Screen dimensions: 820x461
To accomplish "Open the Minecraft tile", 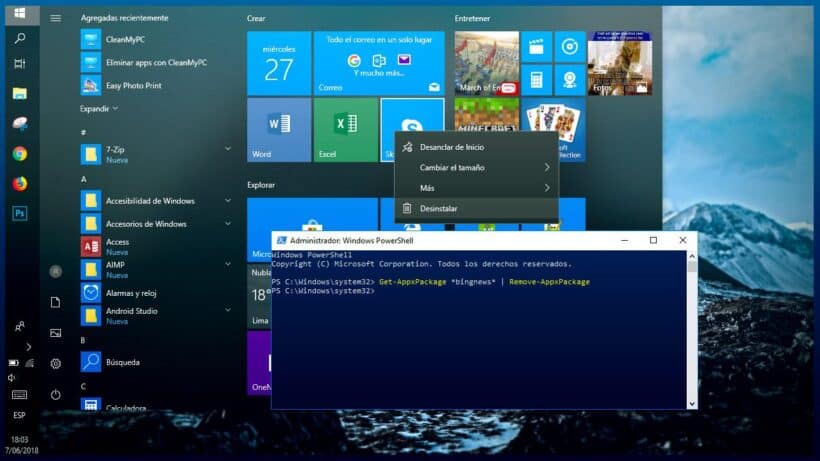I will tap(486, 114).
